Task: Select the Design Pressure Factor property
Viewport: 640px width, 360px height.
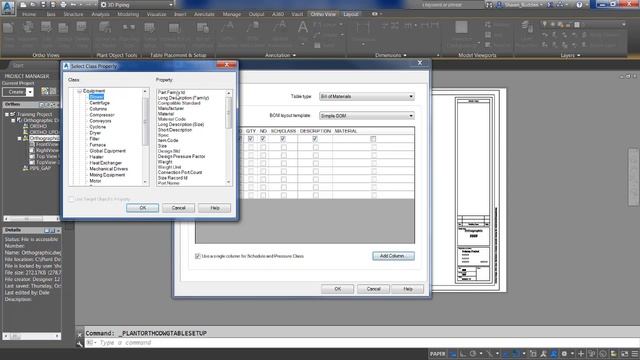Action: 182,156
